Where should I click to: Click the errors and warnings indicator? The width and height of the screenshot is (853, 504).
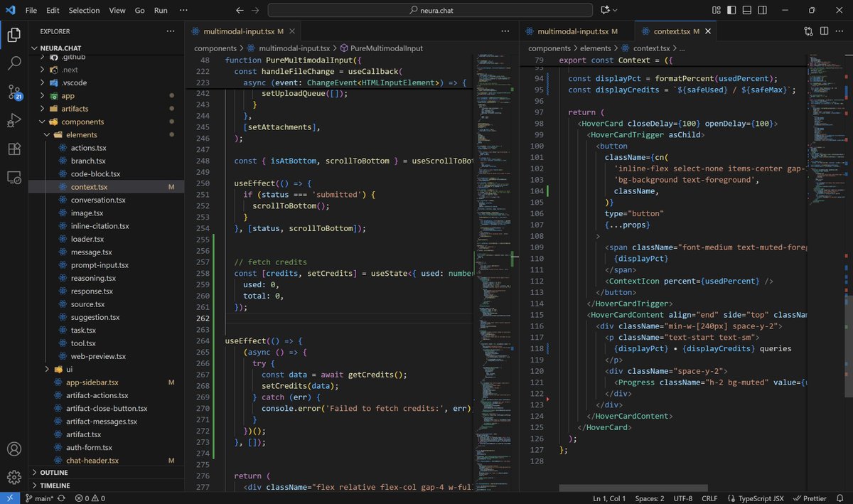(90, 498)
